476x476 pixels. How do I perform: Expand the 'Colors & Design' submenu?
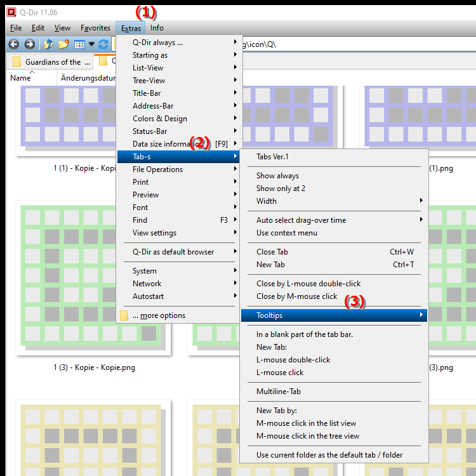[x=180, y=119]
